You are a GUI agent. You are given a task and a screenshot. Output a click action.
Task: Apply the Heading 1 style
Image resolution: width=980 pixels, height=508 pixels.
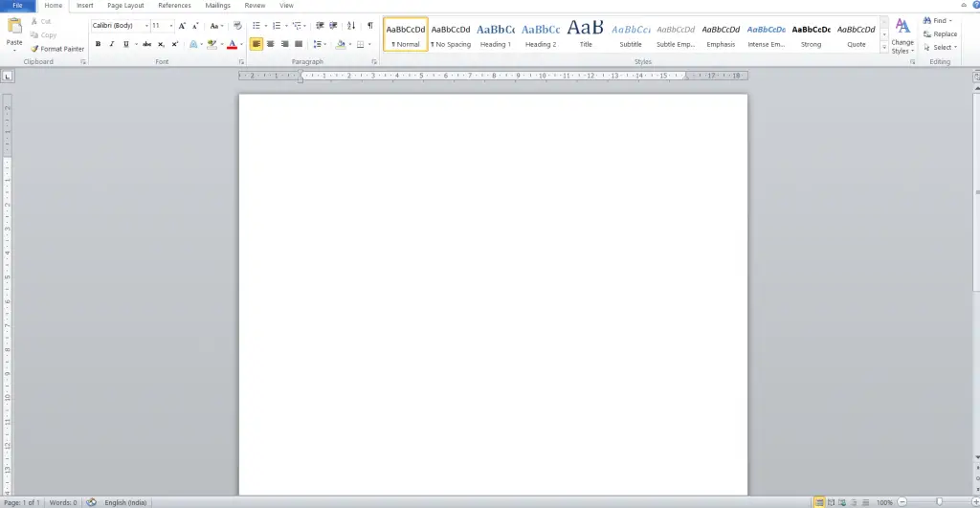click(x=496, y=35)
